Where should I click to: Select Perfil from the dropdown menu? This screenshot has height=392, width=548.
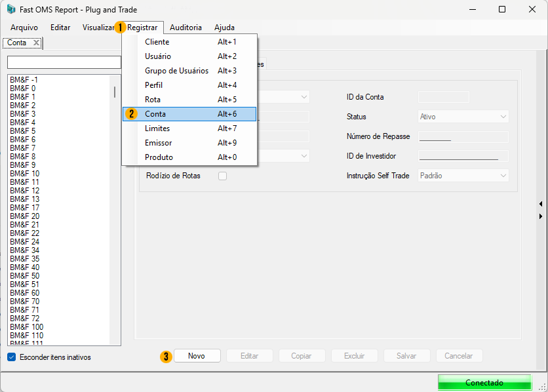coord(189,85)
